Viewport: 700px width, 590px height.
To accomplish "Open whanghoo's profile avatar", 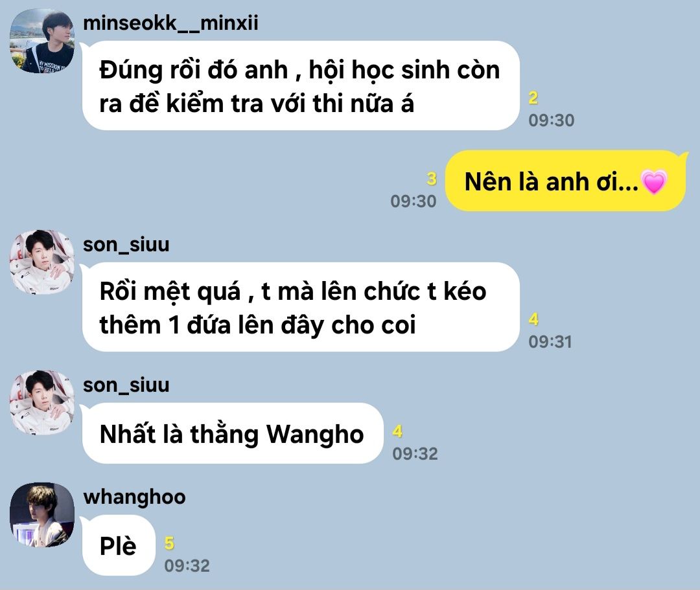I will coord(42,515).
